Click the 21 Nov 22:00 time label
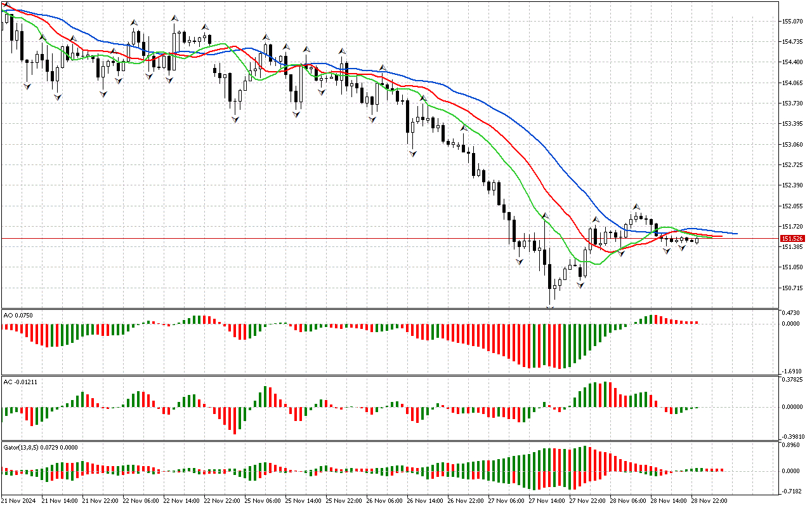The width and height of the screenshot is (812, 508). pyautogui.click(x=100, y=501)
